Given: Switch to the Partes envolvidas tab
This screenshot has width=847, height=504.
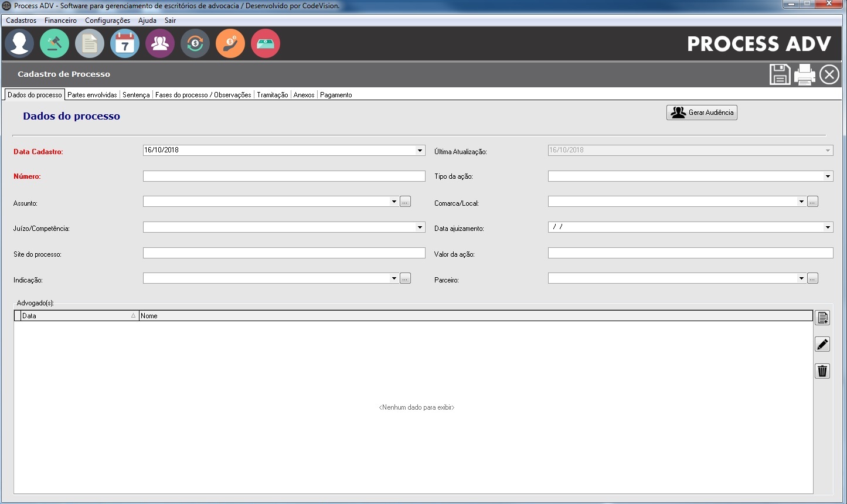Looking at the screenshot, I should (92, 95).
